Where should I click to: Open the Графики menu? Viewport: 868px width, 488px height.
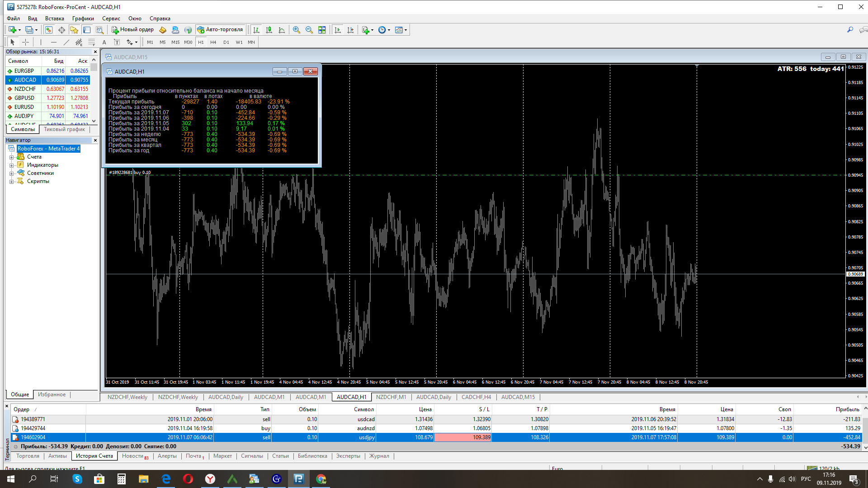click(x=83, y=19)
